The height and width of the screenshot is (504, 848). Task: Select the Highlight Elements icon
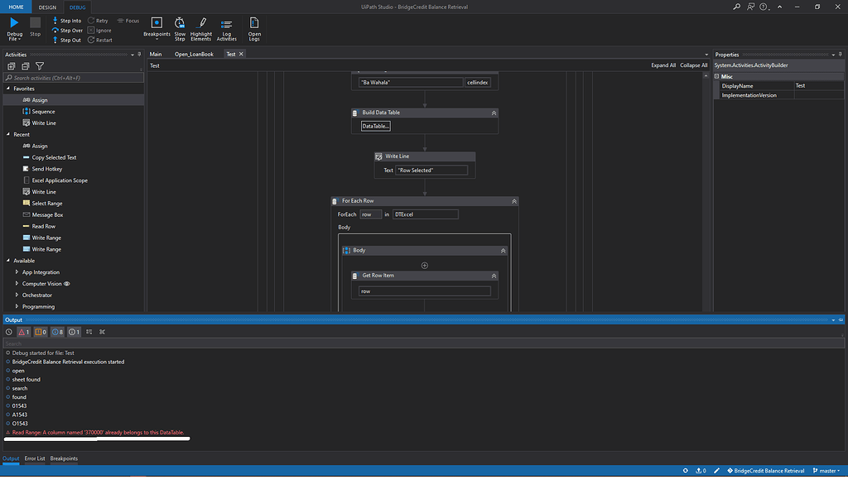click(201, 24)
